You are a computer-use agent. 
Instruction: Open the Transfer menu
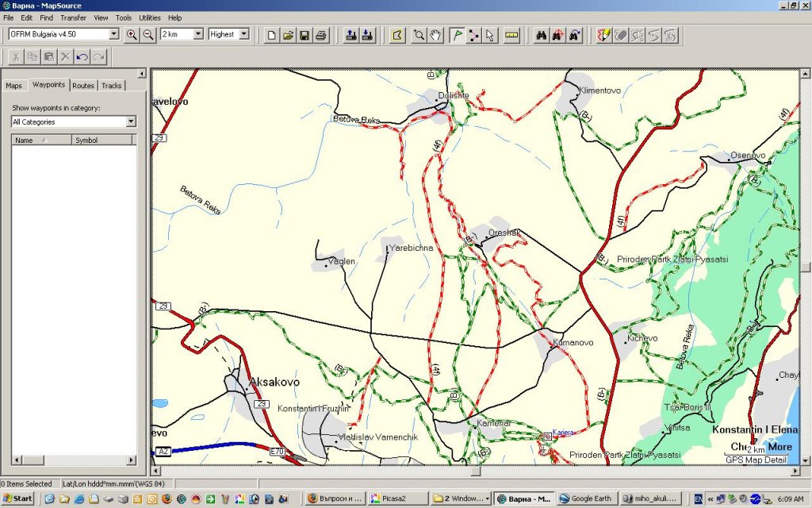point(74,17)
